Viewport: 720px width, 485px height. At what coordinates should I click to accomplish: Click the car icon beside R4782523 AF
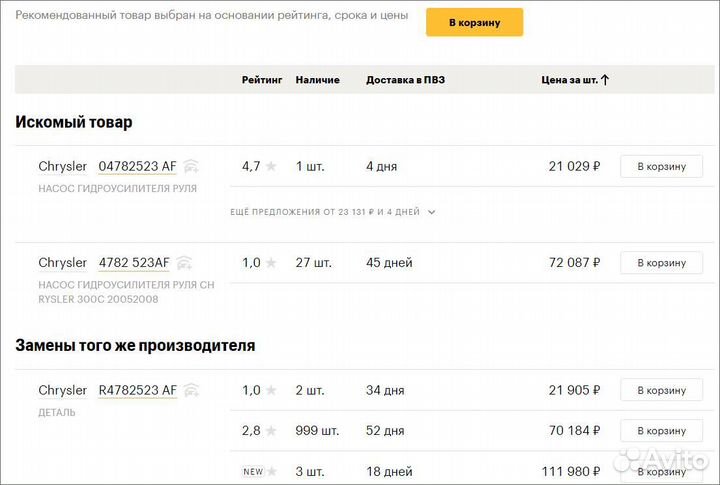click(191, 390)
